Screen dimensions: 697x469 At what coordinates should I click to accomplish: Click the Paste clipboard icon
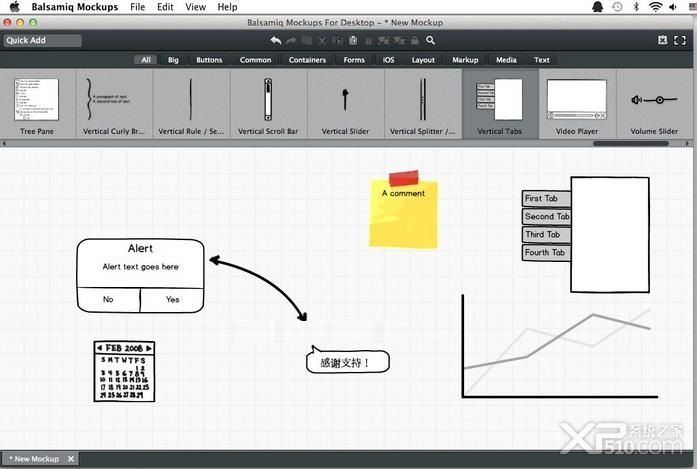(353, 40)
